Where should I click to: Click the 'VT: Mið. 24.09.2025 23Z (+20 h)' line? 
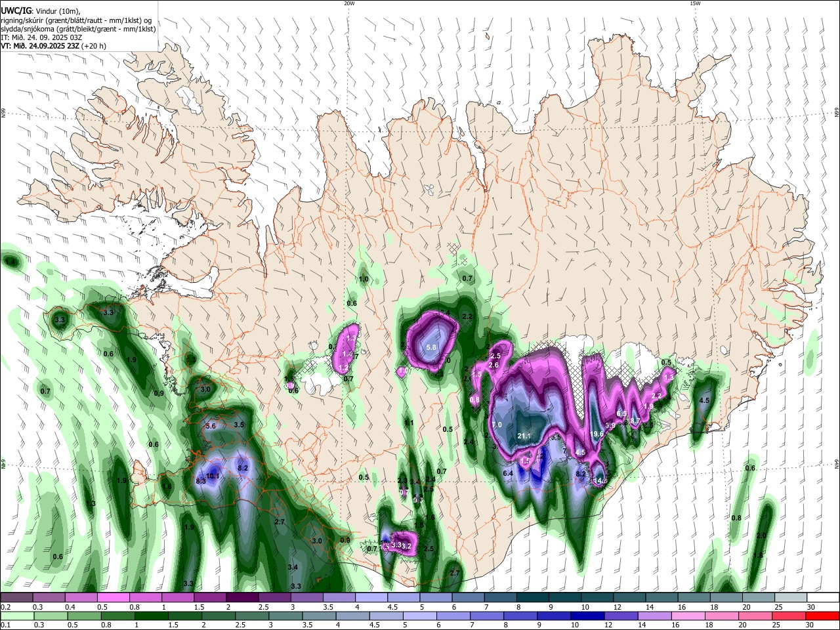click(53, 46)
